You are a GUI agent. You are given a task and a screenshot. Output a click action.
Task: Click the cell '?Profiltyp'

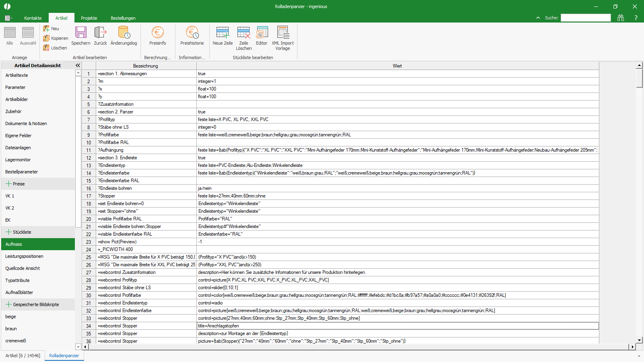[x=146, y=119]
